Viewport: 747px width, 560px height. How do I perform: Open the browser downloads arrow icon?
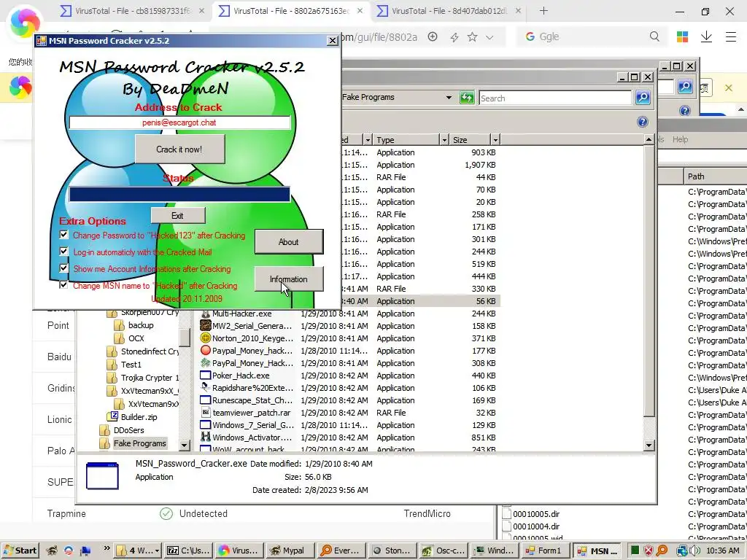(x=706, y=36)
